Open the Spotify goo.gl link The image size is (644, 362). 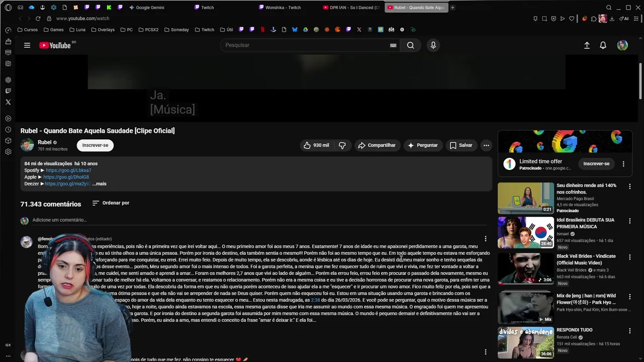coord(68,170)
